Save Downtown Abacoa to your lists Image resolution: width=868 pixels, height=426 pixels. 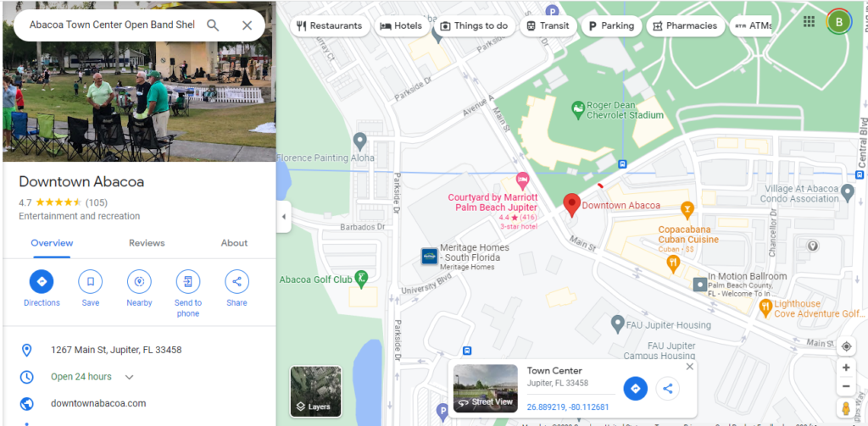click(90, 289)
